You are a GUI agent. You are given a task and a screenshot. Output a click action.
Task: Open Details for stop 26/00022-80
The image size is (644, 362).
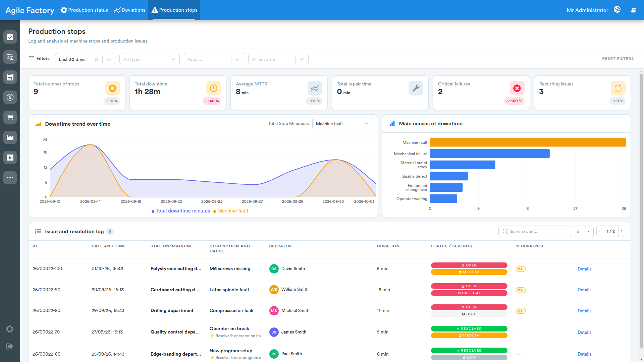click(584, 311)
